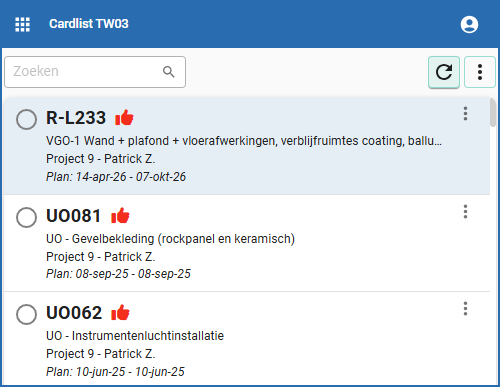
Task: Click the refresh list button
Action: click(444, 72)
